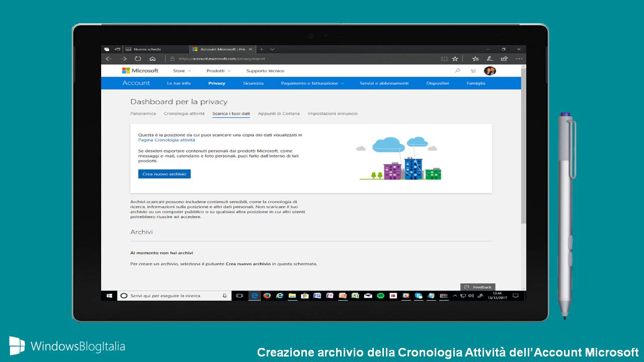Open the Windows Start menu
The height and width of the screenshot is (362, 644).
tap(109, 296)
